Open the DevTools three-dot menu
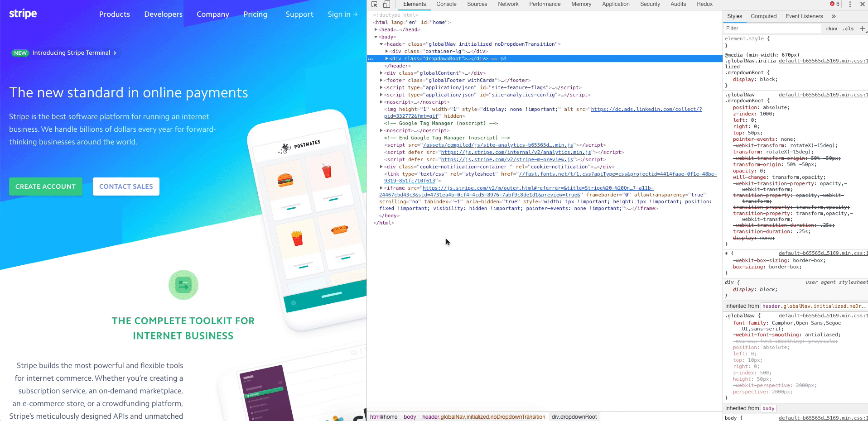Image resolution: width=868 pixels, height=421 pixels. tap(850, 4)
